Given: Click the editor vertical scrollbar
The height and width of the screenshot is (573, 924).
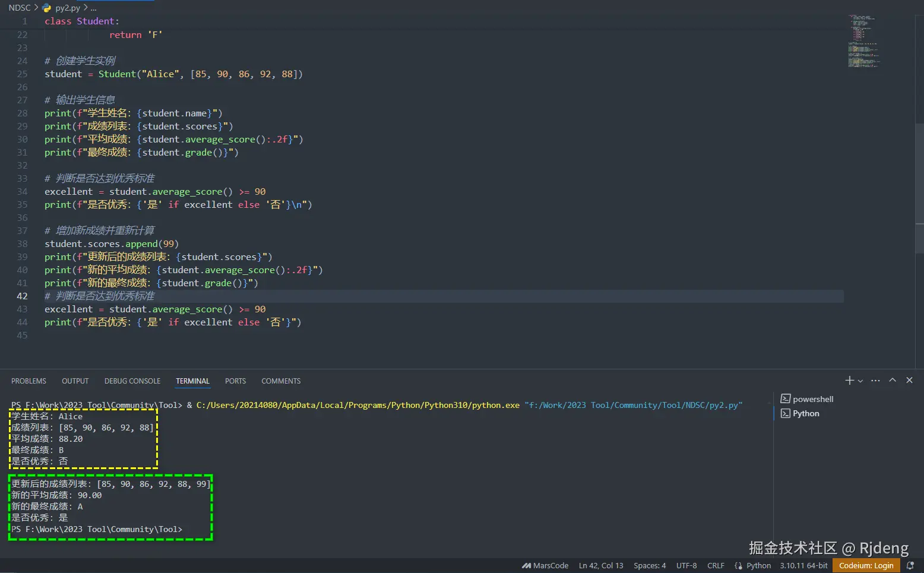Looking at the screenshot, I should click(919, 187).
